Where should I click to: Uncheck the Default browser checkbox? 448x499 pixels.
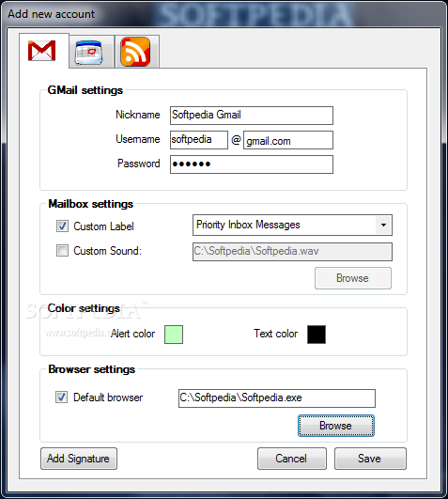61,398
